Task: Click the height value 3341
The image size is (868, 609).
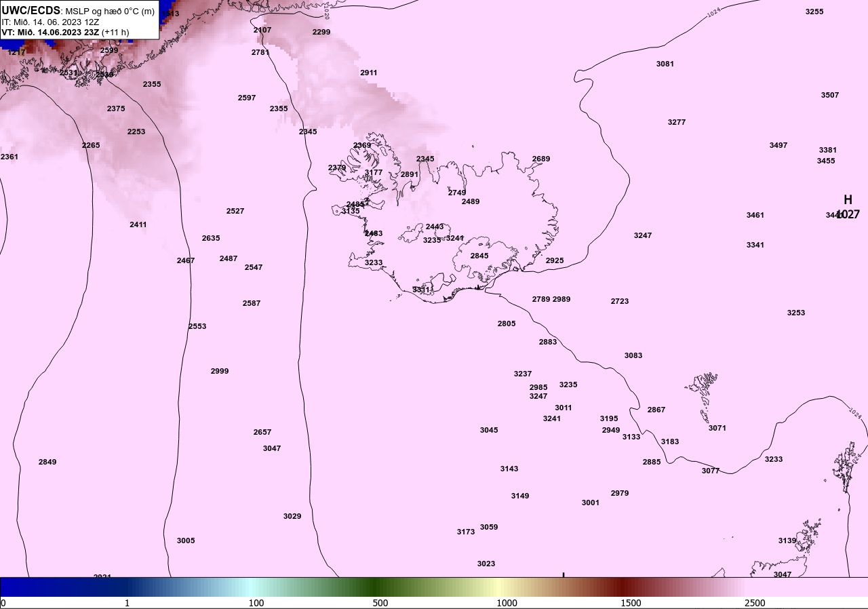Action: pyautogui.click(x=755, y=245)
